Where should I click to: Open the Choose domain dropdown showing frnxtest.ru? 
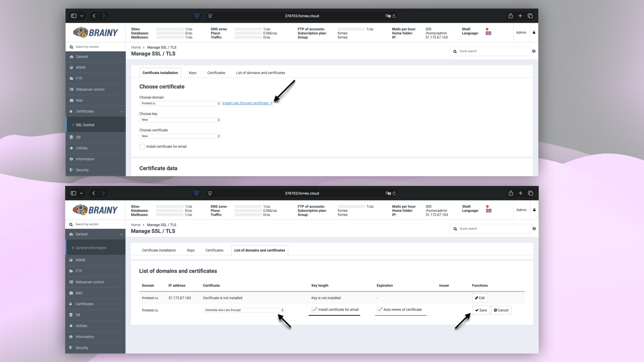point(180,103)
